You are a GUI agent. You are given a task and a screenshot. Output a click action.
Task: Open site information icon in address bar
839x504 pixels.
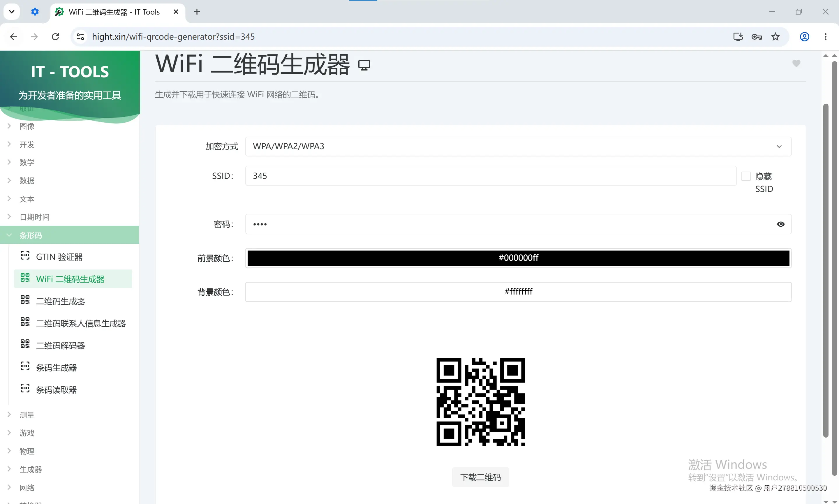[x=80, y=37]
